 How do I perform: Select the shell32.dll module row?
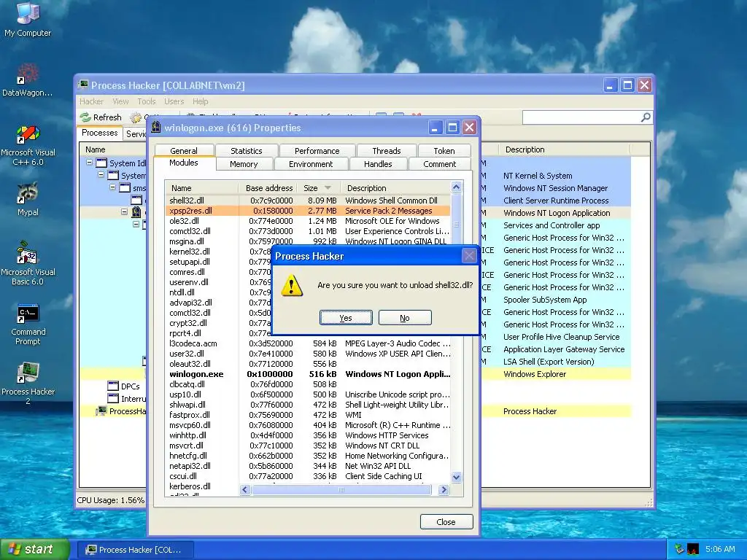coord(308,201)
